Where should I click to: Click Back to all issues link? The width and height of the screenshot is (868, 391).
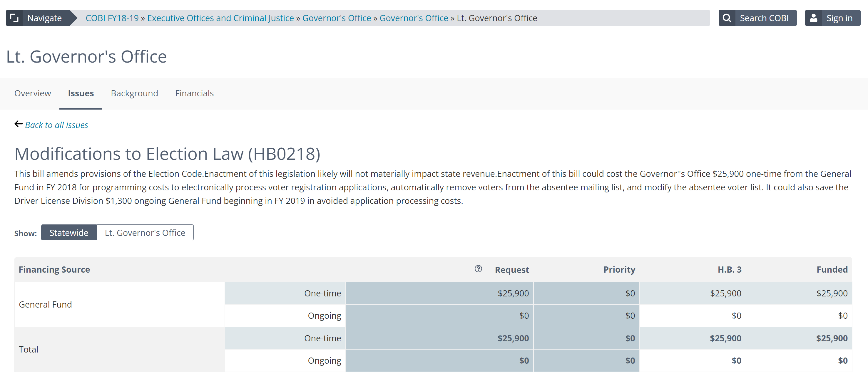56,125
